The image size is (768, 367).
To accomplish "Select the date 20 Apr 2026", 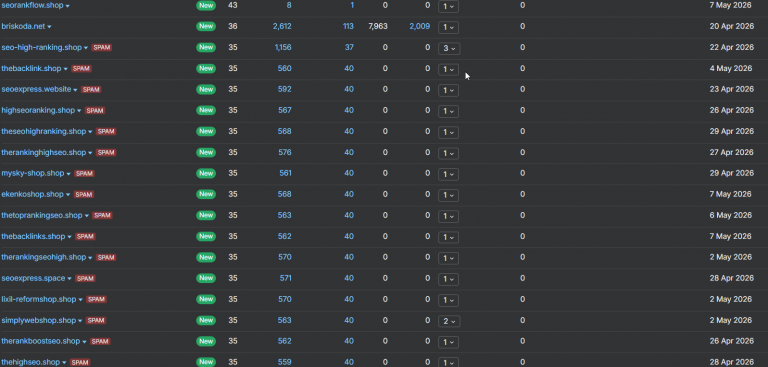I will click(732, 26).
